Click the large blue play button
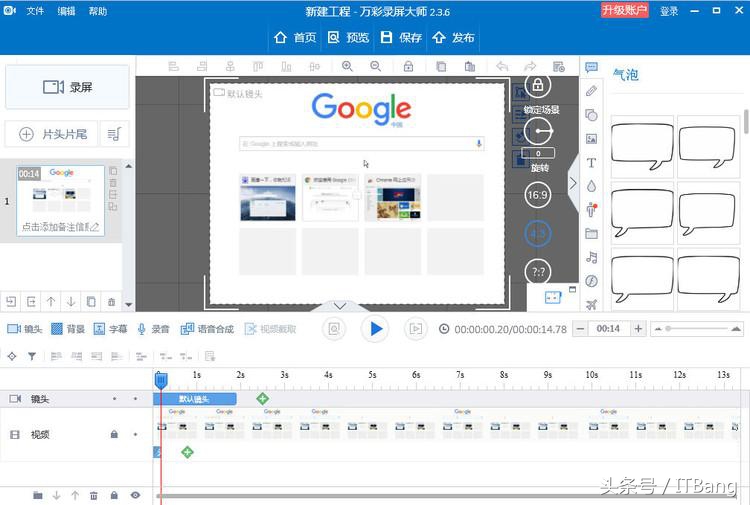Screen dimensions: 750x505 [375, 329]
